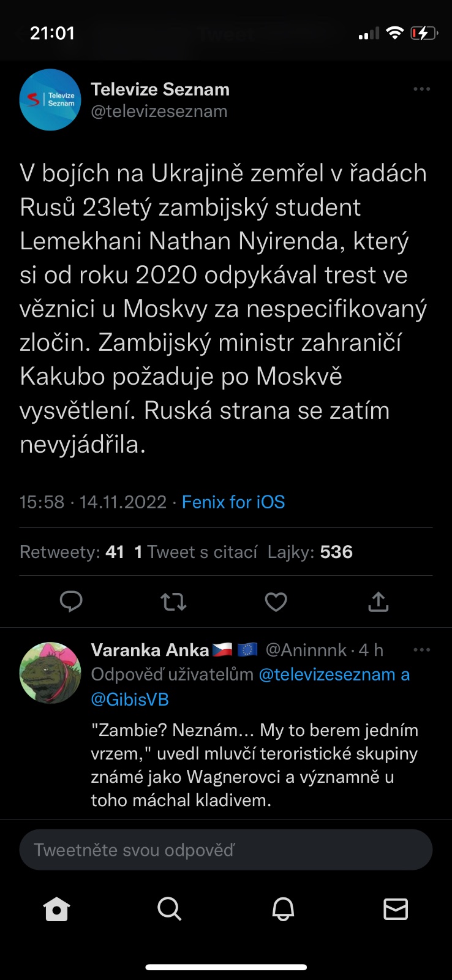Open Varanka Anka's profile picture
Viewport: 452px width, 980px height.
click(50, 673)
